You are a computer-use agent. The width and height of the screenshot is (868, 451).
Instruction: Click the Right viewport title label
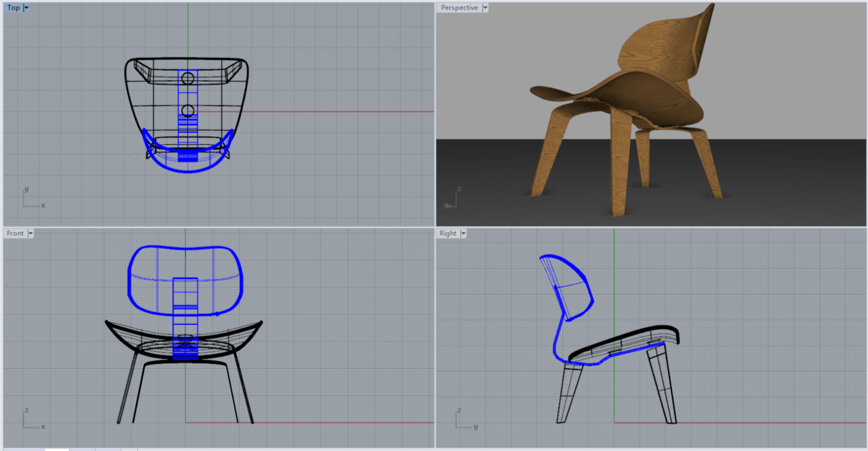(x=448, y=233)
